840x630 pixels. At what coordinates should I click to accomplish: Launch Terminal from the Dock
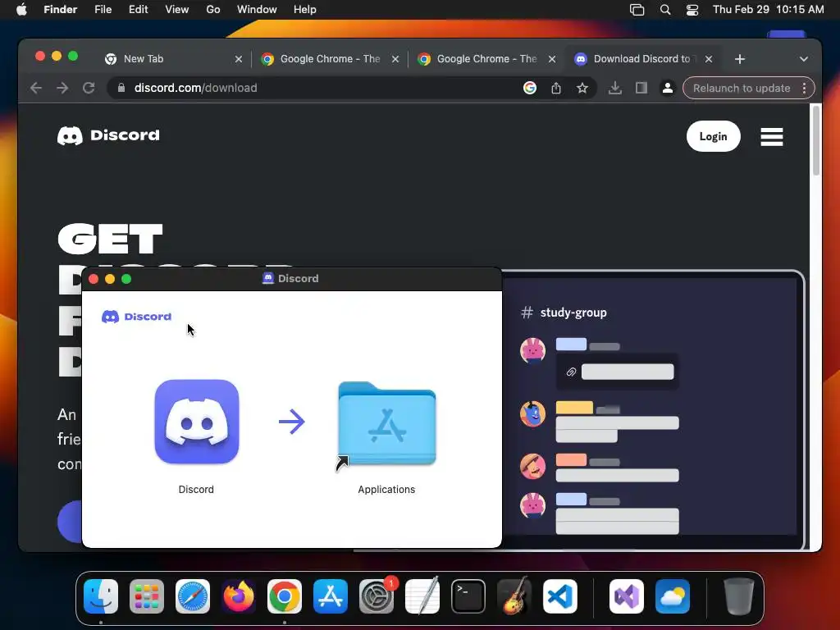(468, 596)
